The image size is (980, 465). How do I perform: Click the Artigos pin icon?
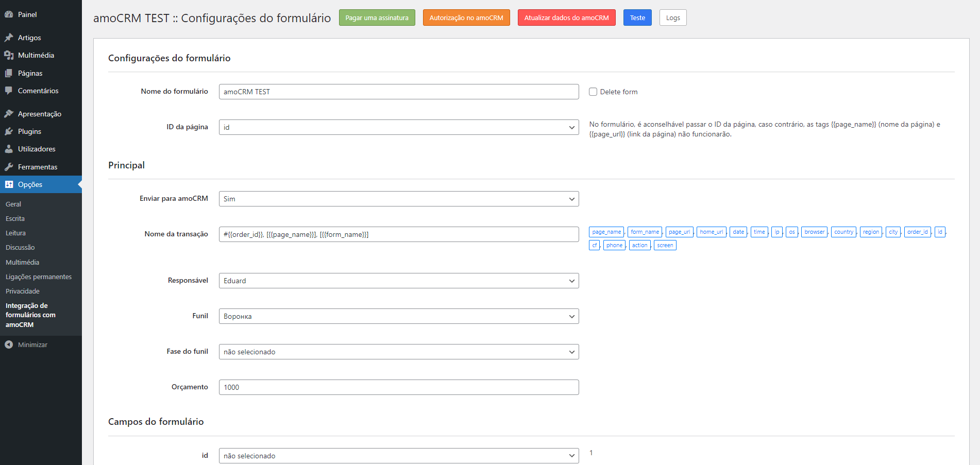[x=9, y=38]
